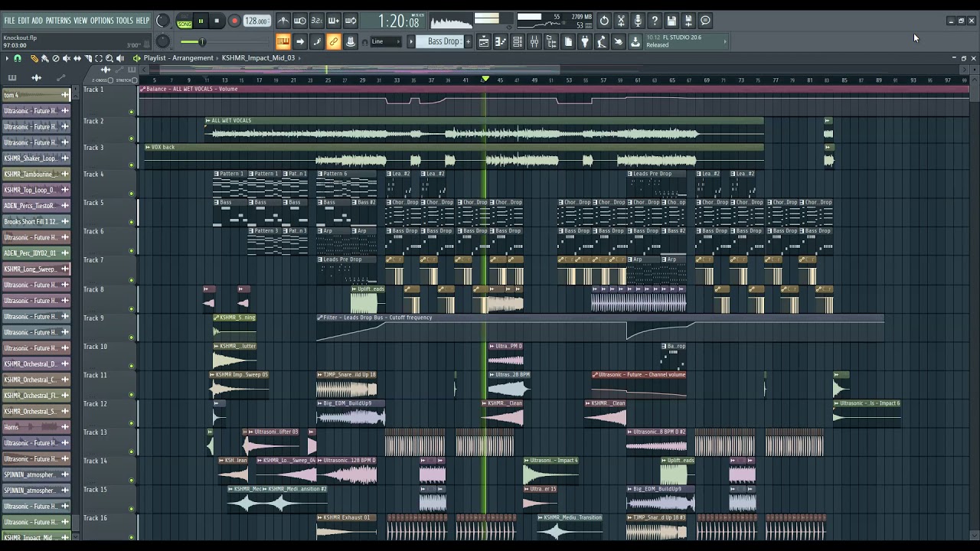
Task: Toggle note/clip grouping link icon
Action: (334, 41)
